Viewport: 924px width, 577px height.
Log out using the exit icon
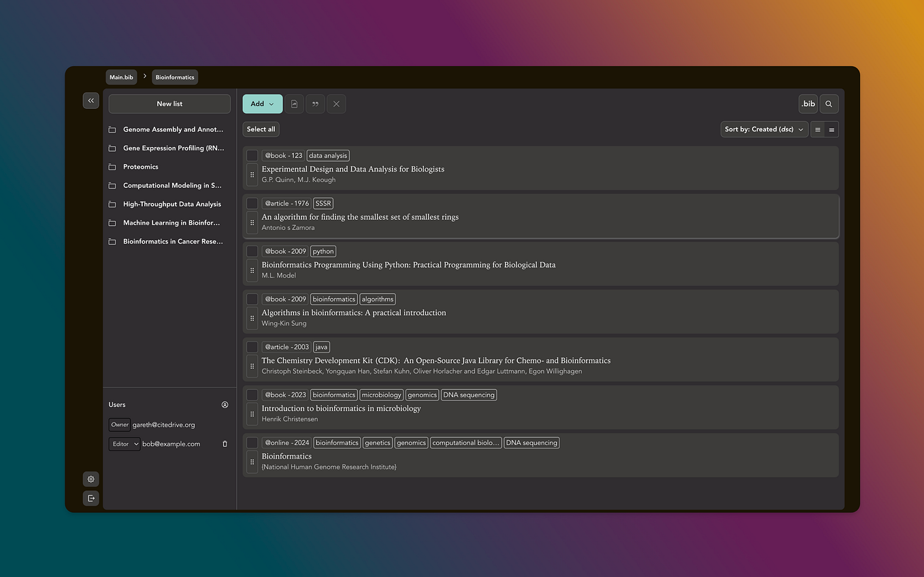[90, 498]
